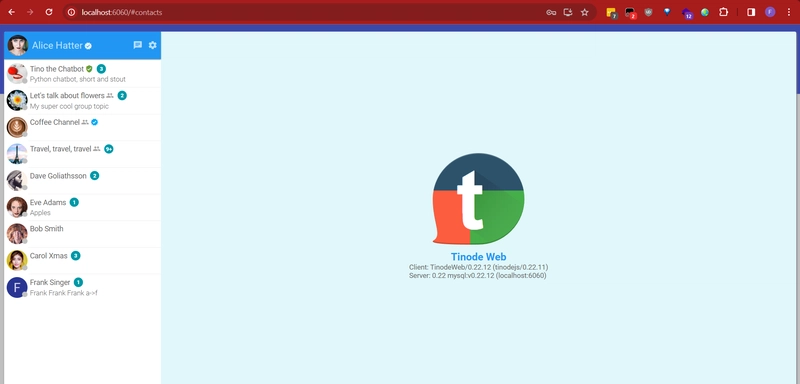Open Bob Smith conversation
The image size is (800, 384).
tap(83, 234)
